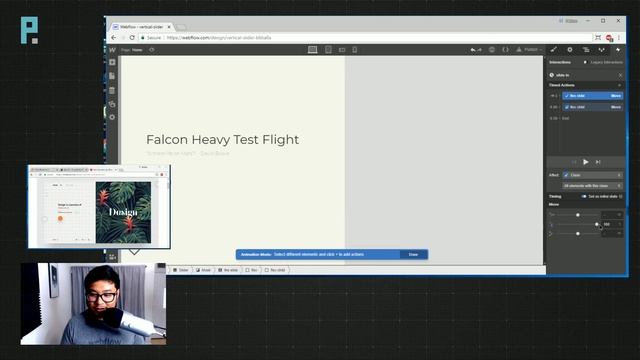This screenshot has height=360, width=640.
Task: Select the flex child breadcrumb item
Action: click(275, 270)
